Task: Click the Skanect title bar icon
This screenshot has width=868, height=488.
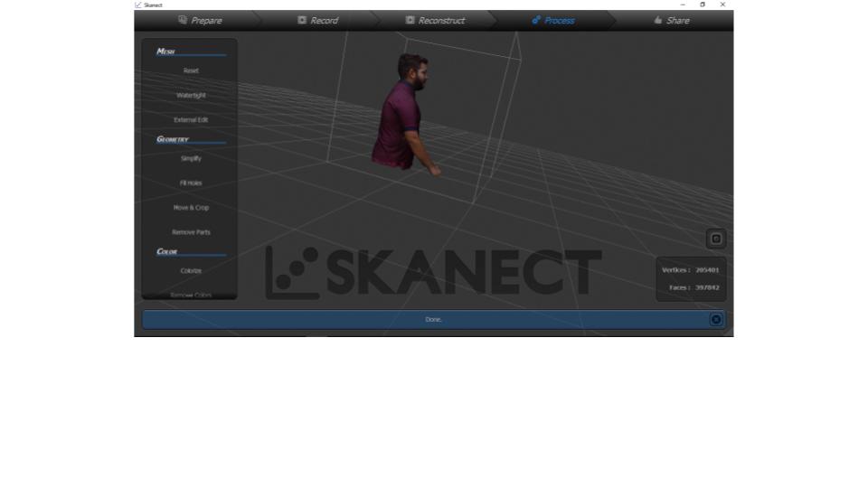Action: click(x=137, y=5)
